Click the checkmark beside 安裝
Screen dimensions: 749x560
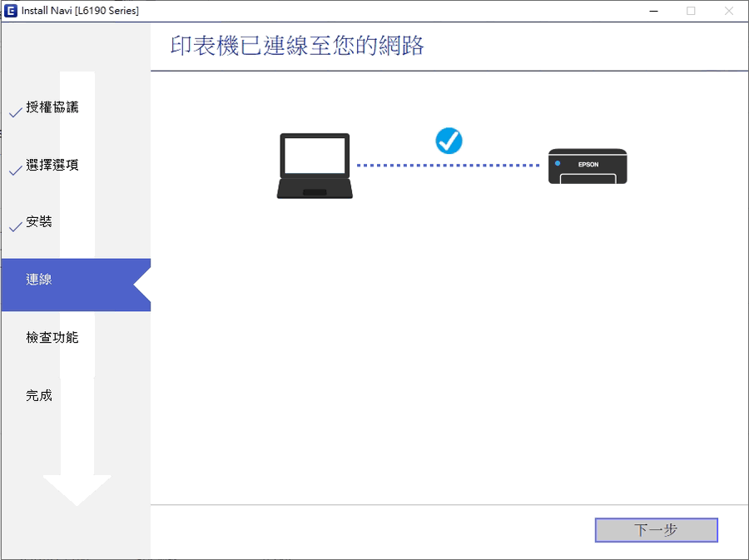tap(15, 227)
